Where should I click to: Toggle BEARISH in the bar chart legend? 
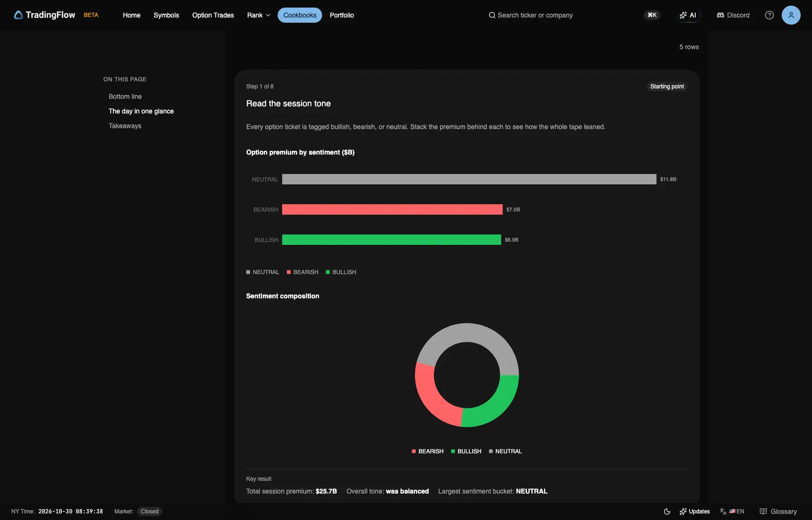[x=302, y=272]
